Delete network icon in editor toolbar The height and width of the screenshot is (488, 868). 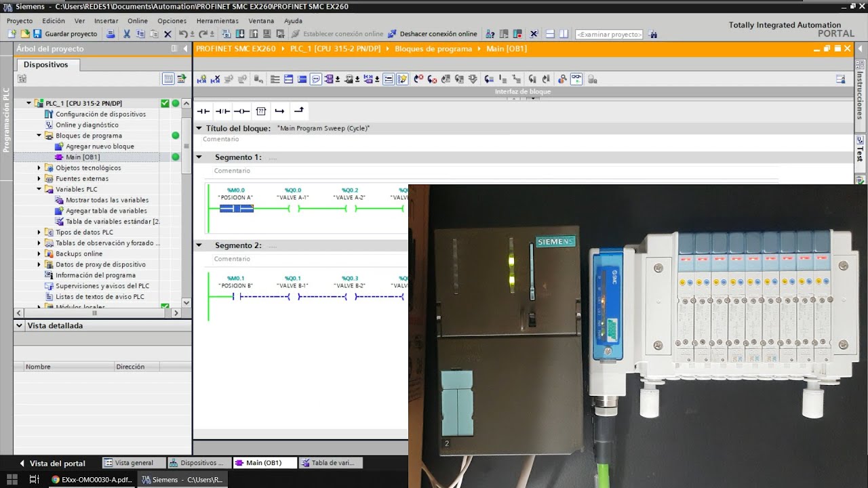click(x=216, y=79)
